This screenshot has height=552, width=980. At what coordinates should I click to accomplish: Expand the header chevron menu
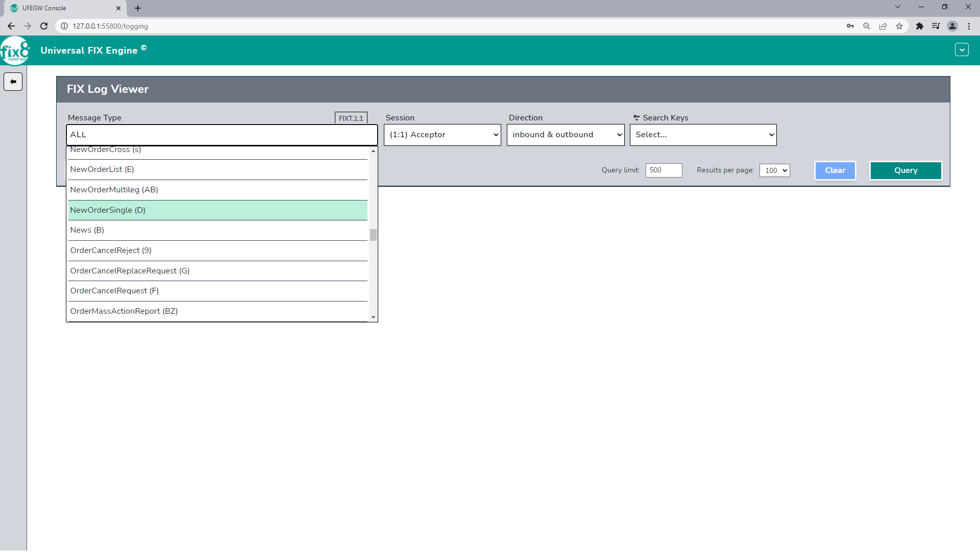click(x=962, y=50)
